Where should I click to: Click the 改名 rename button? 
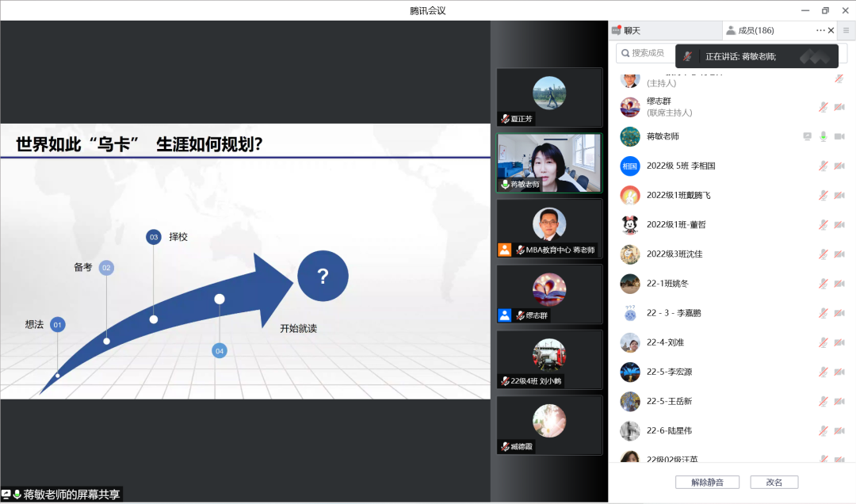click(x=774, y=482)
